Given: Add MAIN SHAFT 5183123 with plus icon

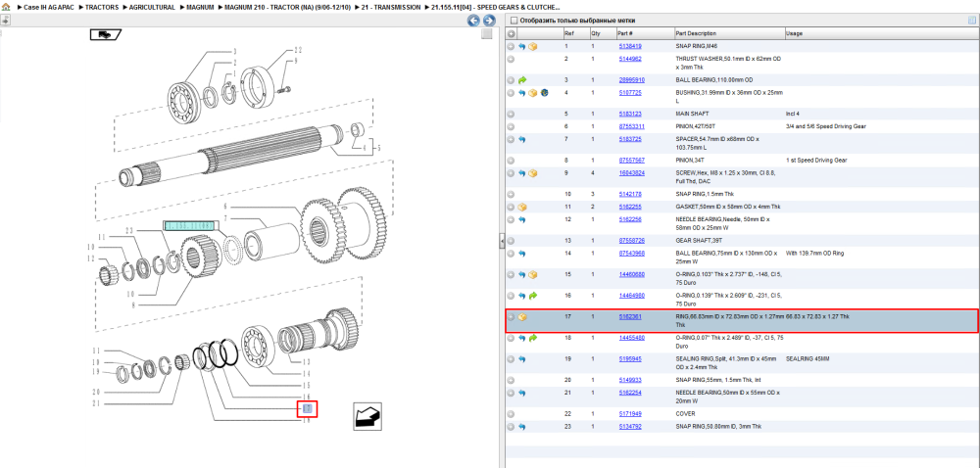Looking at the screenshot, I should click(511, 115).
